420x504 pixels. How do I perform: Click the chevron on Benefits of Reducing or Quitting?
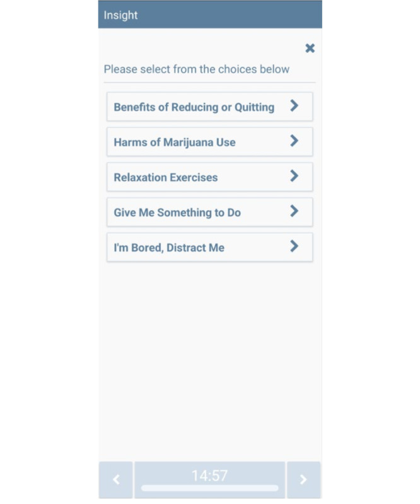294,105
